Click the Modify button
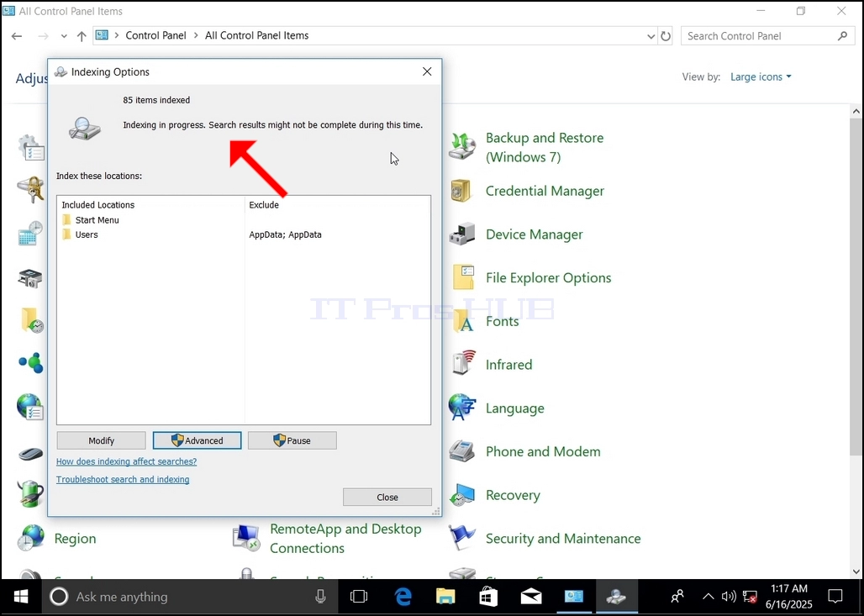This screenshot has height=616, width=864. pyautogui.click(x=102, y=440)
